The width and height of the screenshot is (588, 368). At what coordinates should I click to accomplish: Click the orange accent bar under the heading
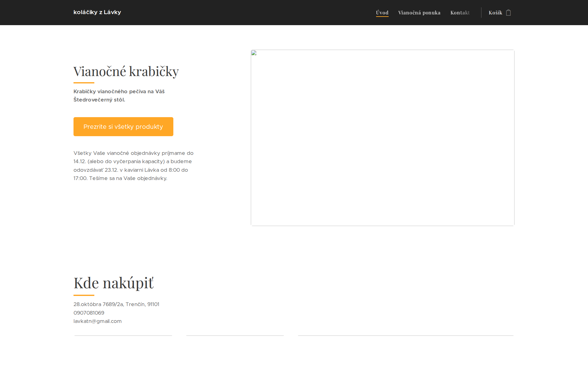pos(83,82)
